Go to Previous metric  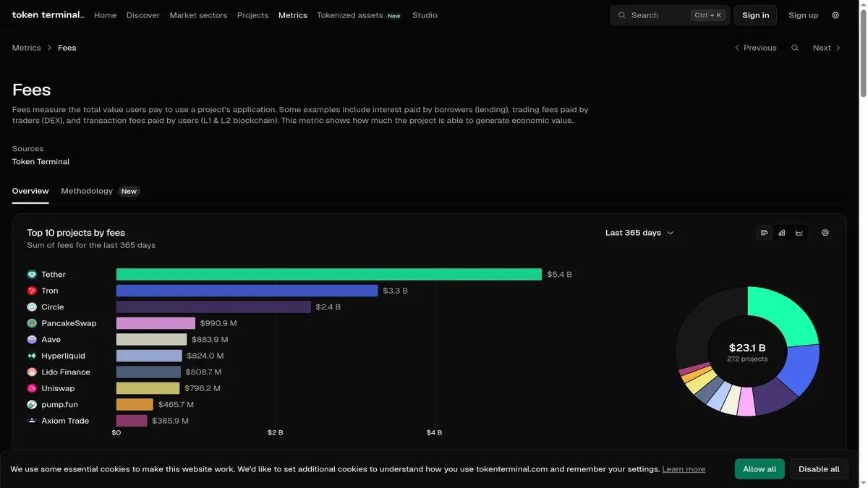(x=755, y=48)
